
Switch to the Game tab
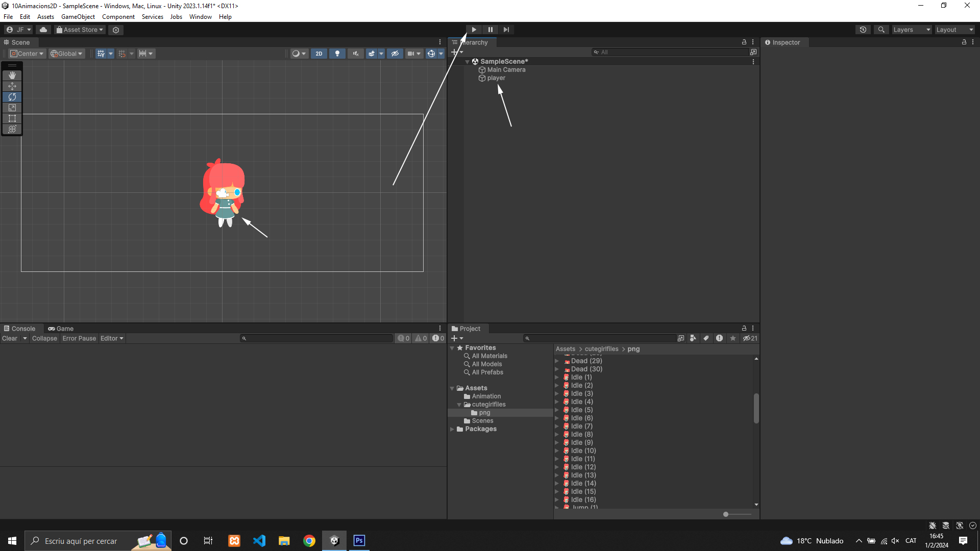[61, 329]
